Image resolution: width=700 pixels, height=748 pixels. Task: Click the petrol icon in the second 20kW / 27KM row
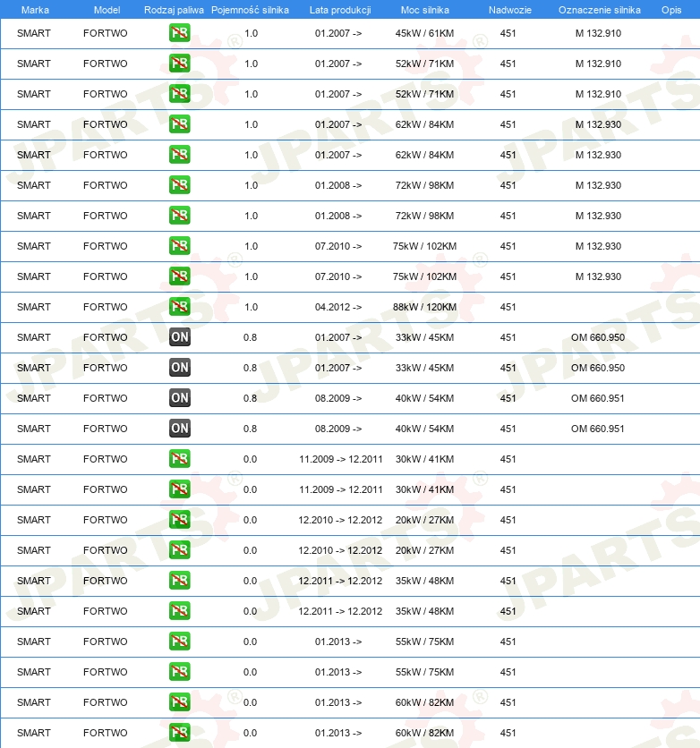[179, 550]
